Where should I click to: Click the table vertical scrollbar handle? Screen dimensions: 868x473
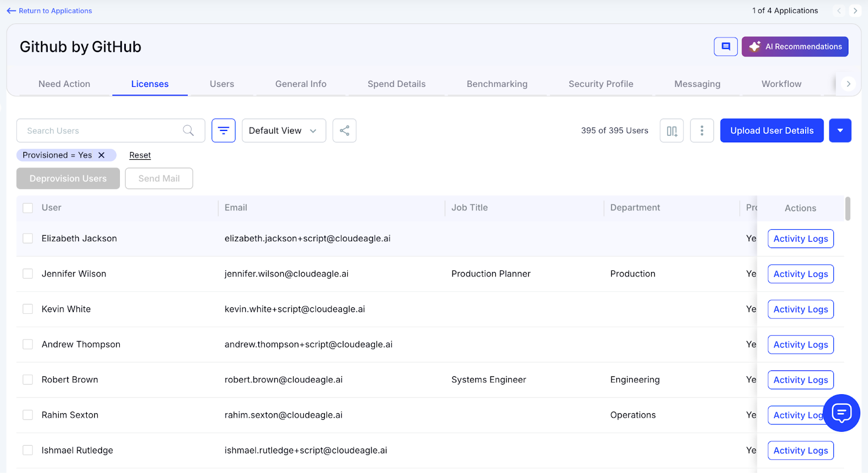[x=847, y=209]
